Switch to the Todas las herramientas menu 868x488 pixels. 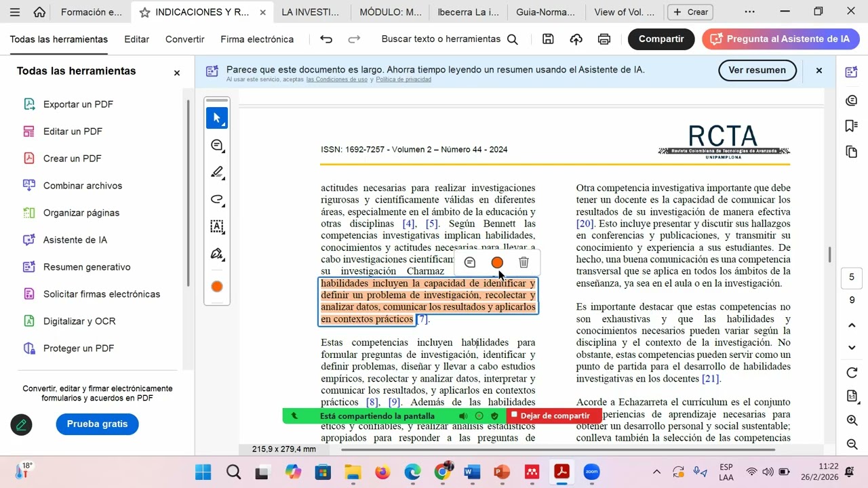point(58,39)
